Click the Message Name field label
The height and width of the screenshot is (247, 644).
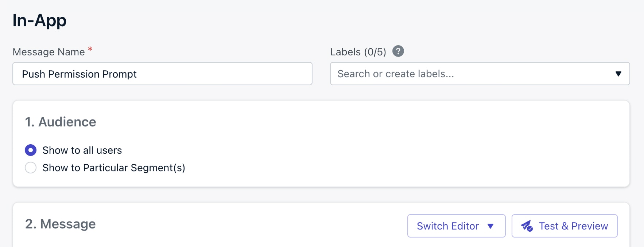[x=49, y=52]
